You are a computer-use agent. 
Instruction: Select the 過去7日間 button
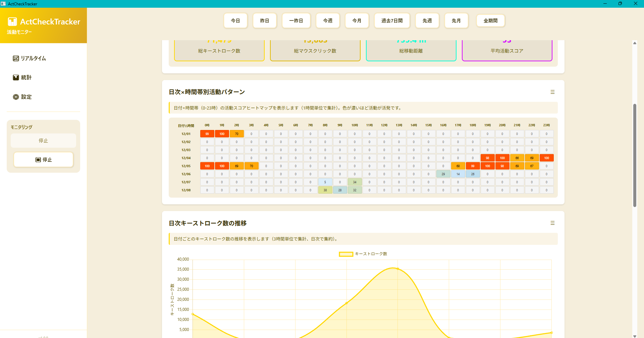coord(392,20)
